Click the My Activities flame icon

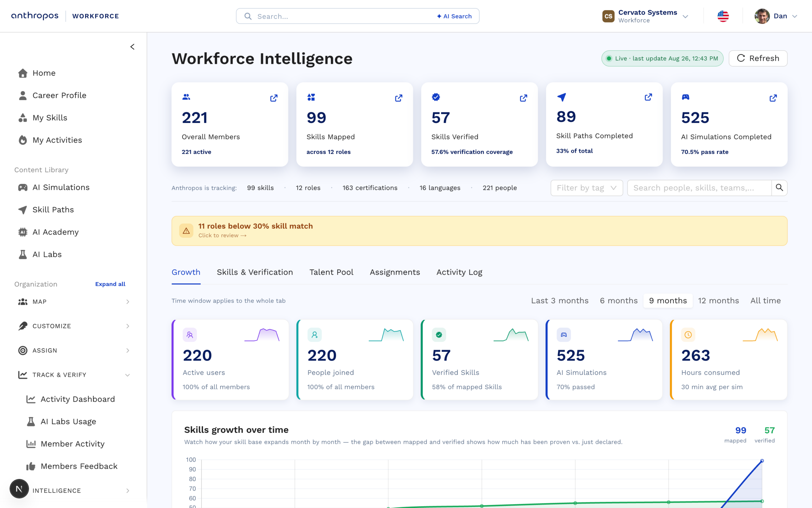click(x=23, y=140)
